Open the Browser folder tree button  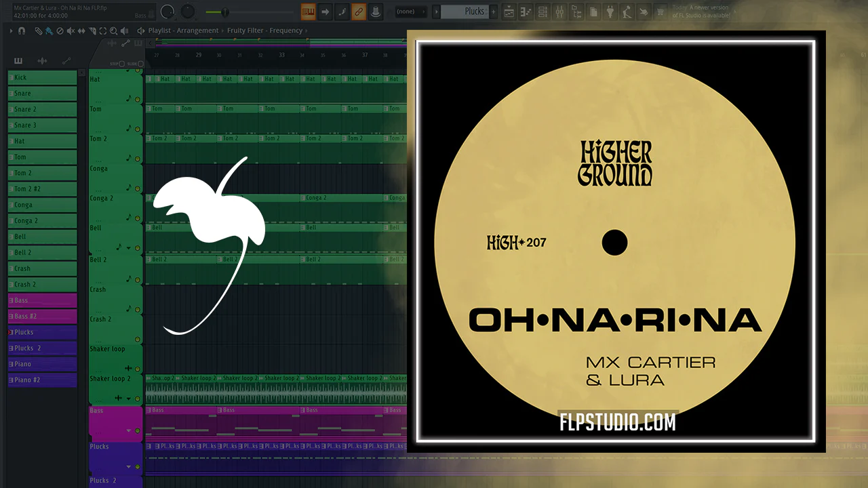click(x=576, y=12)
